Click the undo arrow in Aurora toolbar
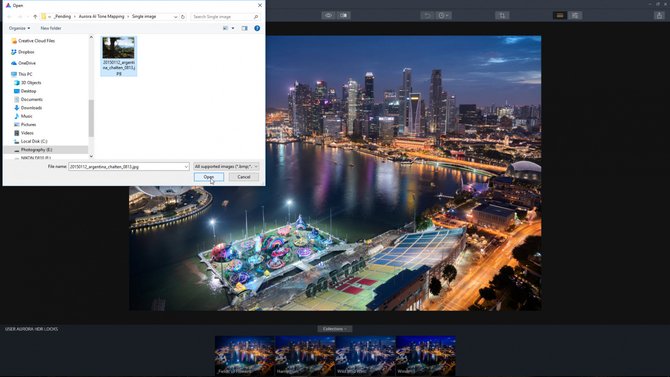 (427, 15)
